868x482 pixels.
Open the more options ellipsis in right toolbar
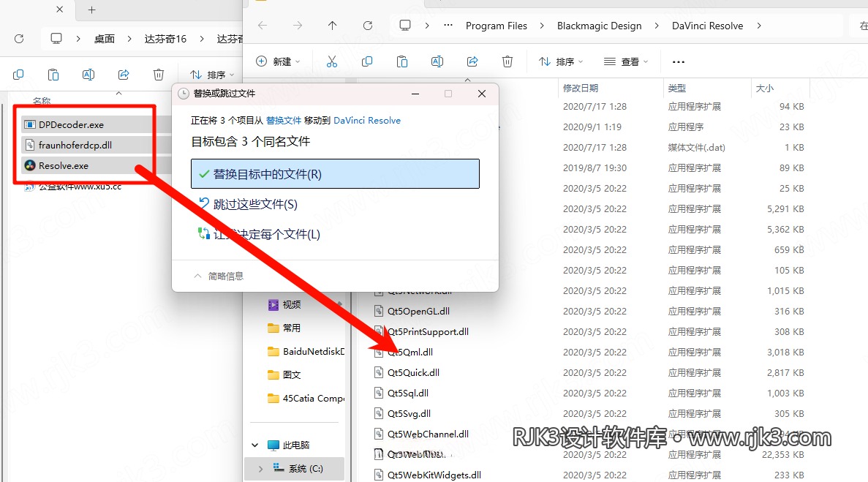tap(679, 62)
